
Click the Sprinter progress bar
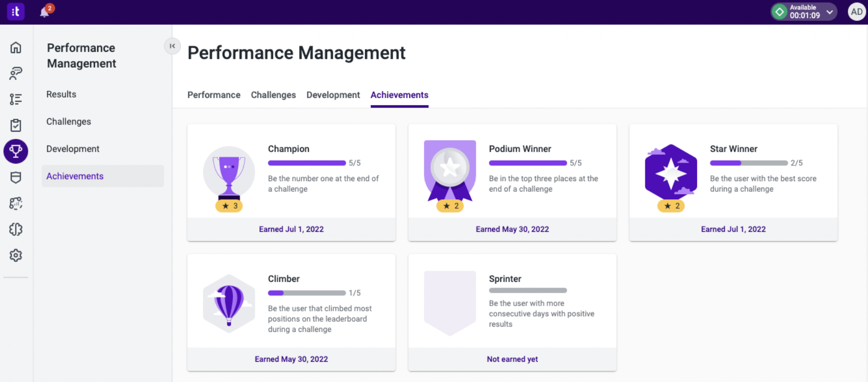tap(528, 291)
